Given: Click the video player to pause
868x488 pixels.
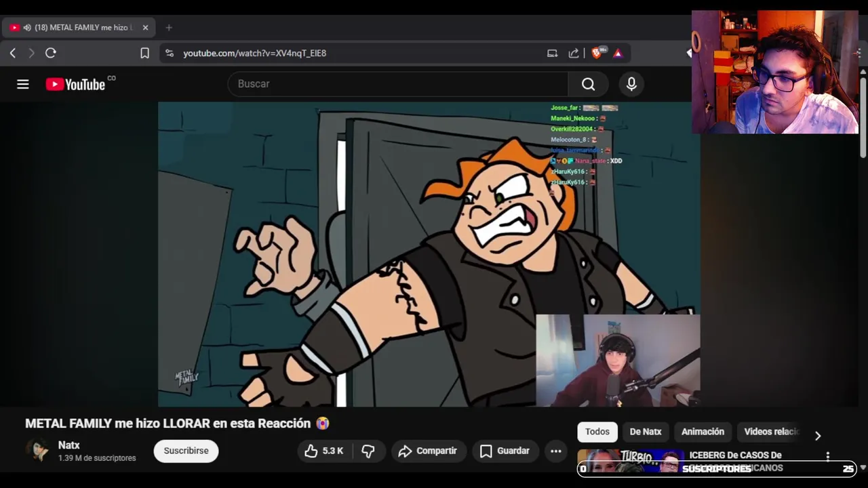Looking at the screenshot, I should coord(429,254).
